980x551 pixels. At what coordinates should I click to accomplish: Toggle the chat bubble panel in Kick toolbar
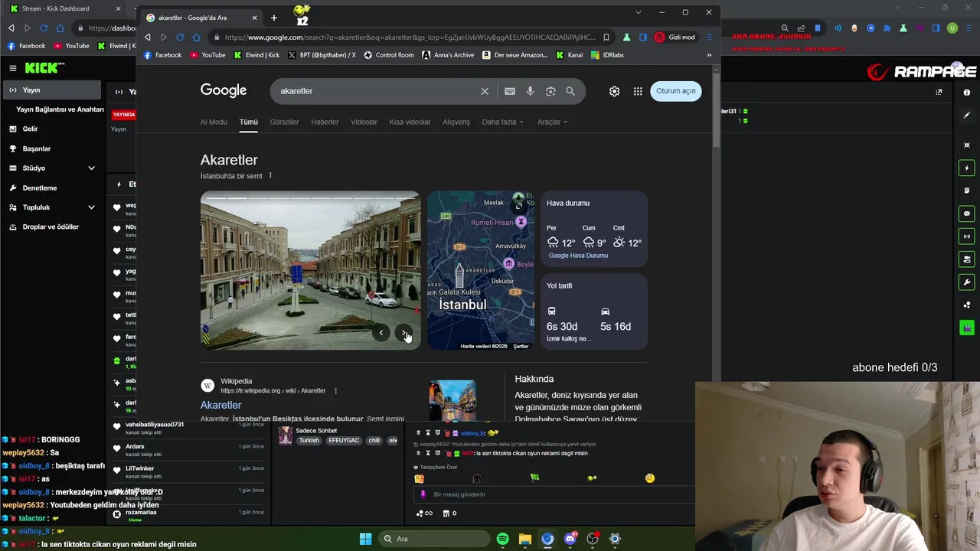pos(967,214)
